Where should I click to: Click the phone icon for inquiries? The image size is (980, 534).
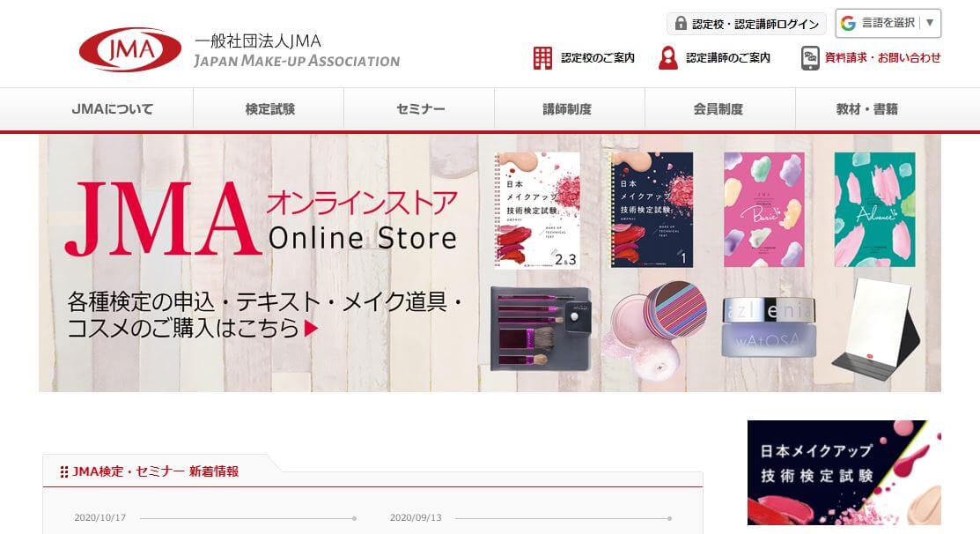click(x=810, y=57)
